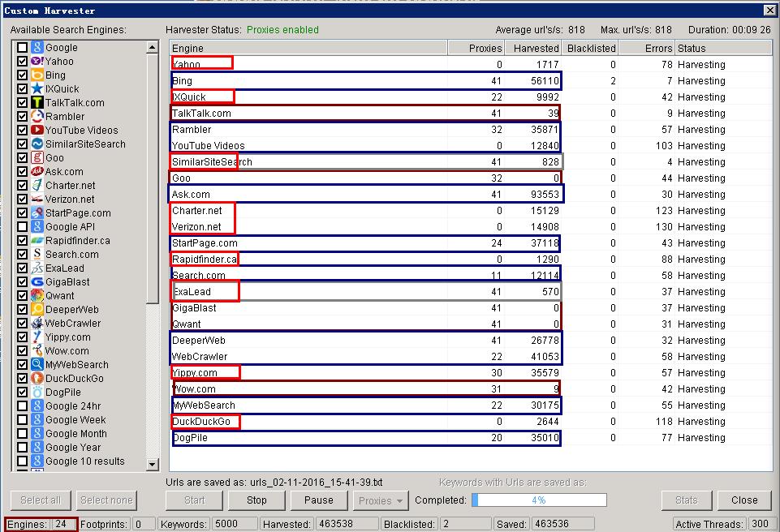780x532 pixels.
Task: Click the Ask.com icon
Action: [37, 172]
